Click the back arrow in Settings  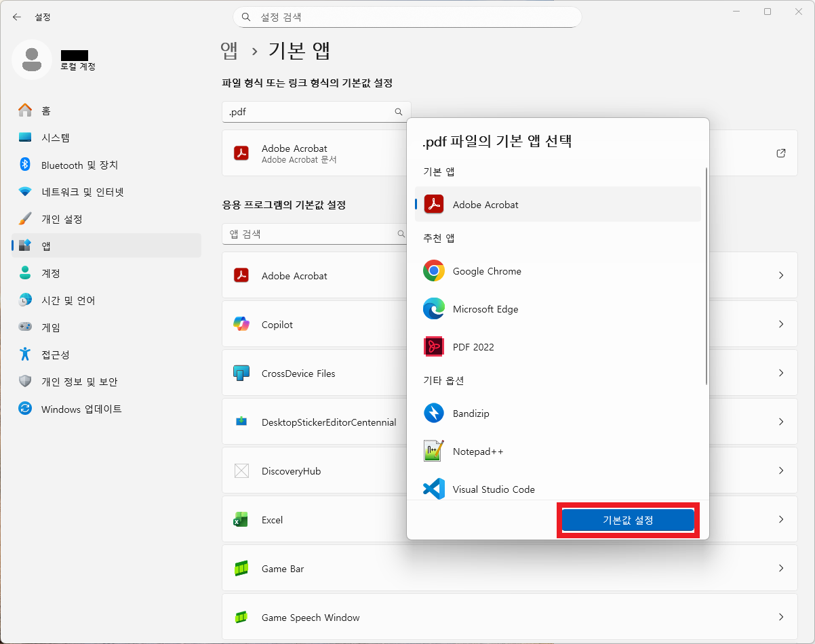pos(17,17)
